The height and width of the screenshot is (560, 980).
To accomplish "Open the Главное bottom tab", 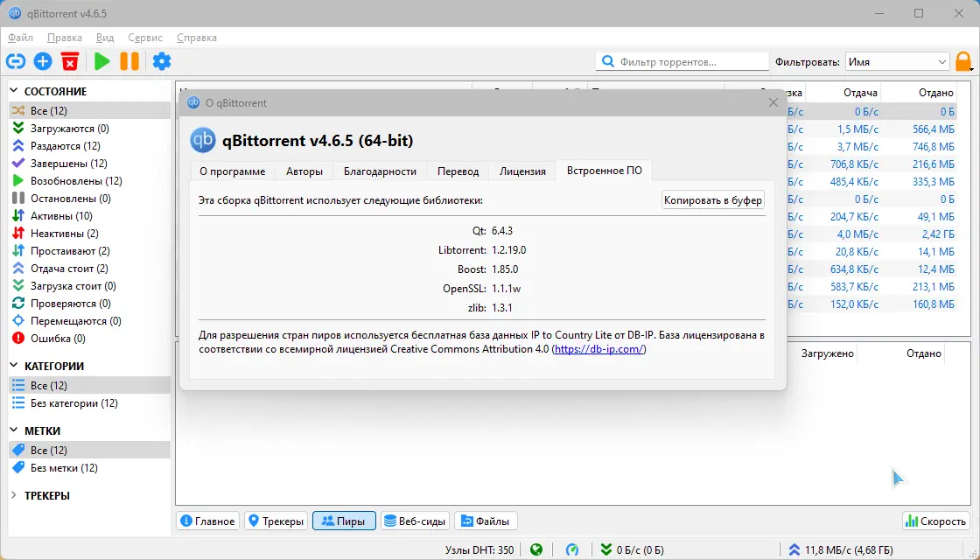I will coord(208,521).
